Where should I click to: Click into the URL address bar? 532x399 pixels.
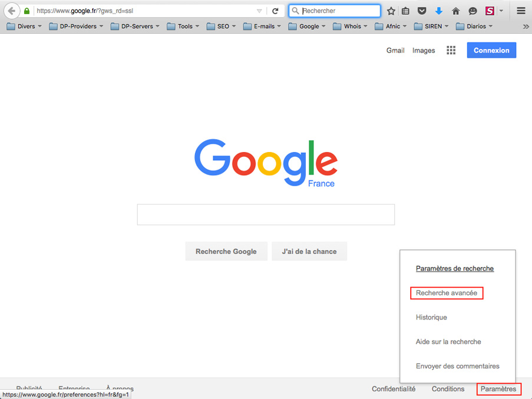pyautogui.click(x=144, y=11)
